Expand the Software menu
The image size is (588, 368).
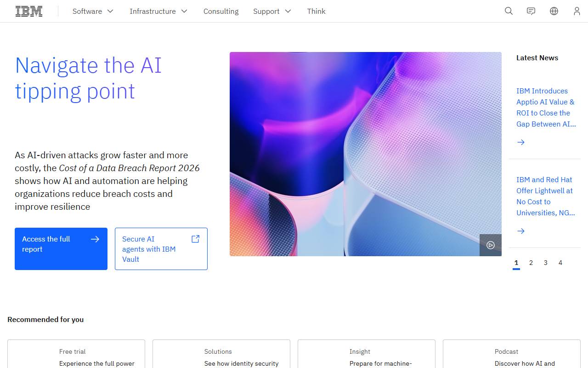click(x=93, y=11)
